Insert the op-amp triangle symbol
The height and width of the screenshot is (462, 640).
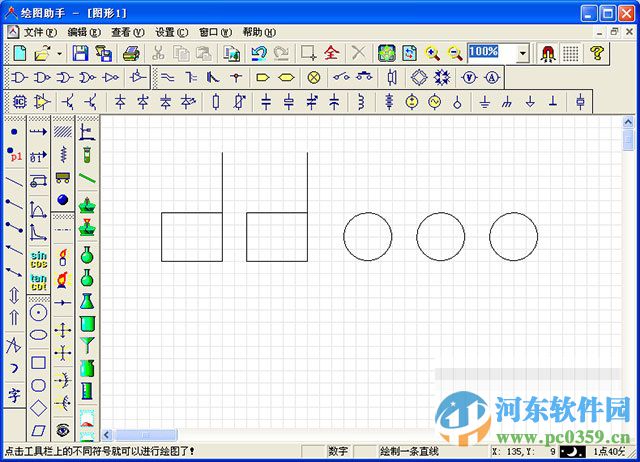(x=42, y=102)
